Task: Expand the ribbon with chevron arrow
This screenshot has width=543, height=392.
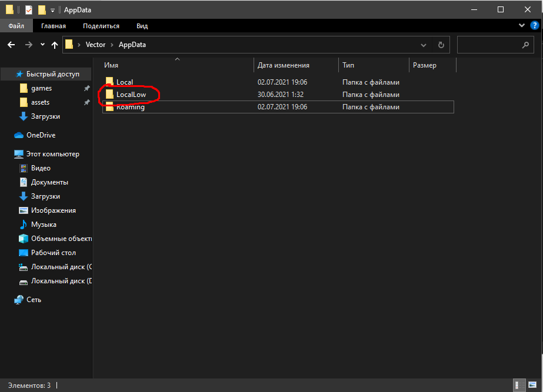Action: tap(522, 26)
